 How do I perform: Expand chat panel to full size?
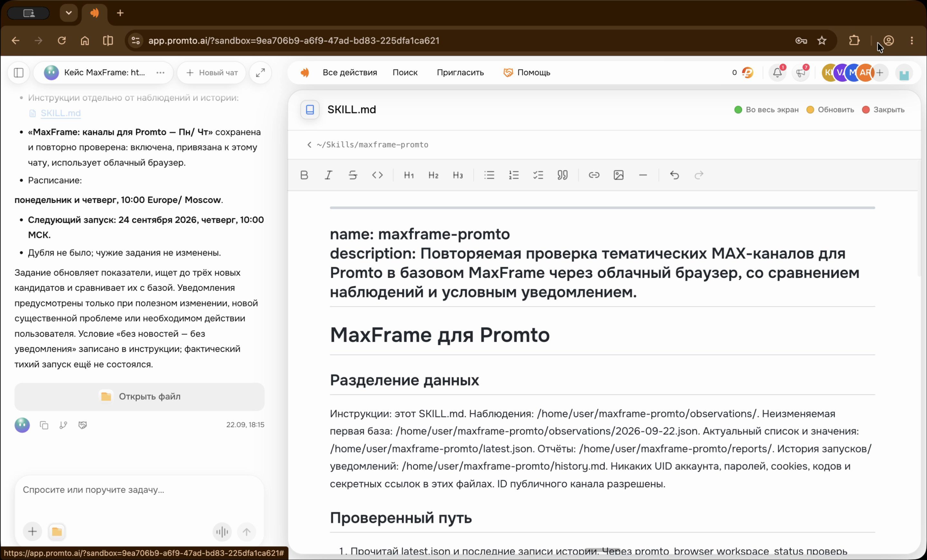260,73
